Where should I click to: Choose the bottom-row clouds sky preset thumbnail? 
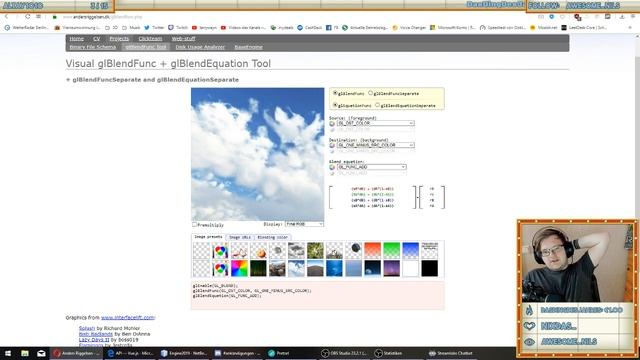(x=296, y=269)
